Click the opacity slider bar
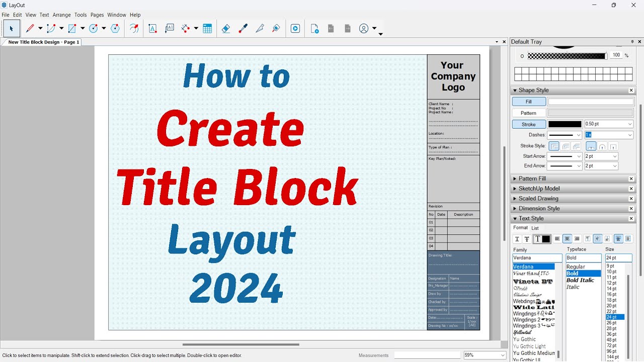This screenshot has width=644, height=362. [567, 56]
